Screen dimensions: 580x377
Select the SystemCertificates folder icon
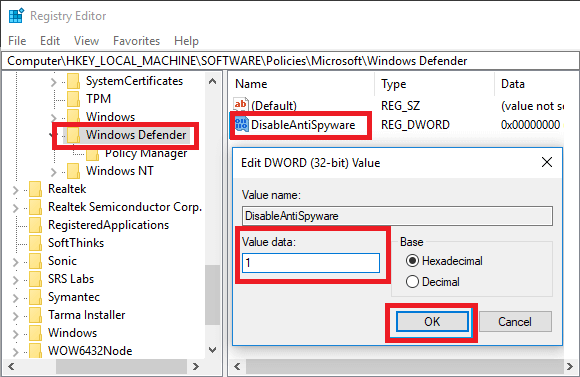(x=73, y=81)
